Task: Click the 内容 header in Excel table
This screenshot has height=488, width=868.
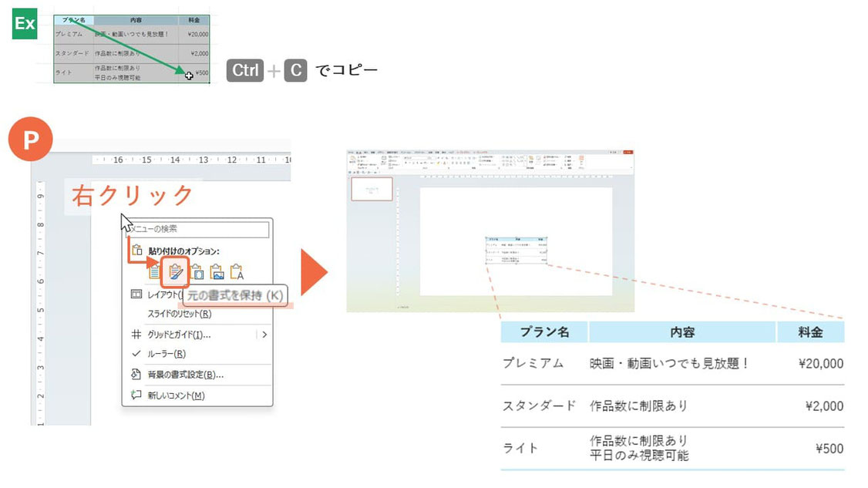Action: click(136, 20)
